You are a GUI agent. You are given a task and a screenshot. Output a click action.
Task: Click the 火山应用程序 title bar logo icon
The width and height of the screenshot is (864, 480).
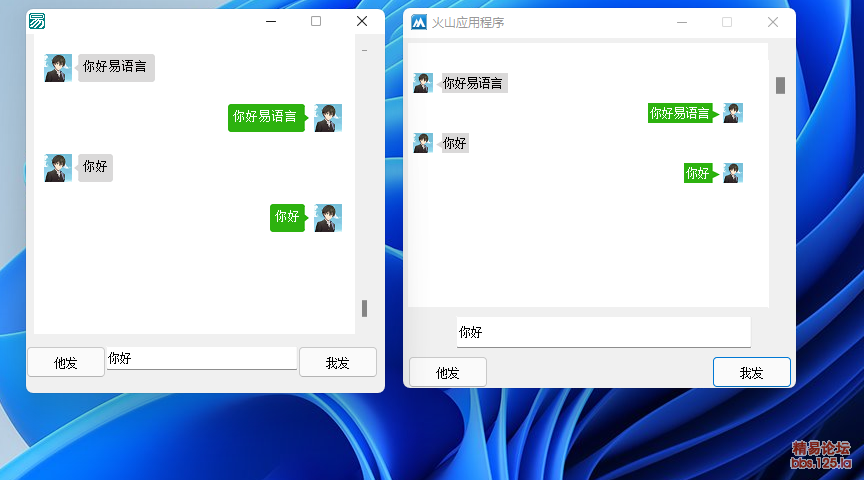tap(419, 22)
